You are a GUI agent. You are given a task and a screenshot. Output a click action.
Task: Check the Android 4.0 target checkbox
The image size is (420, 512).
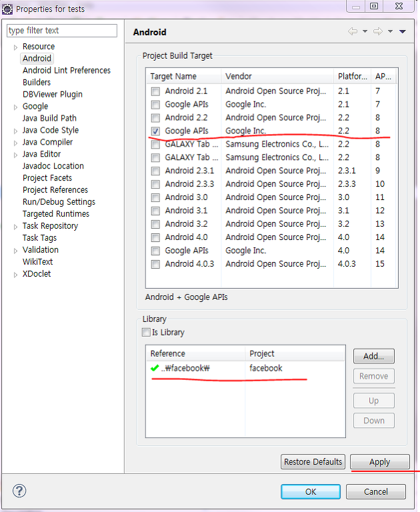pos(155,237)
